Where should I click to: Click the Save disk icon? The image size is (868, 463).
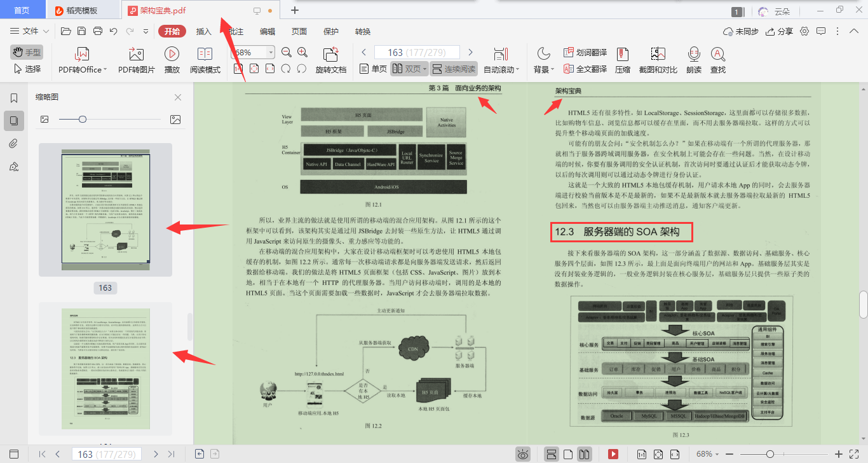(x=81, y=31)
